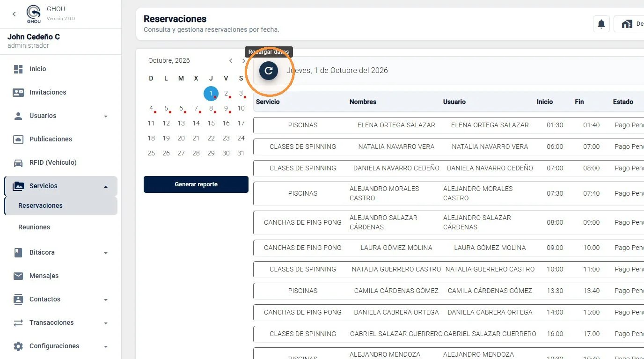Click the Usuarios person icon
This screenshot has height=359, width=644.
18,116
